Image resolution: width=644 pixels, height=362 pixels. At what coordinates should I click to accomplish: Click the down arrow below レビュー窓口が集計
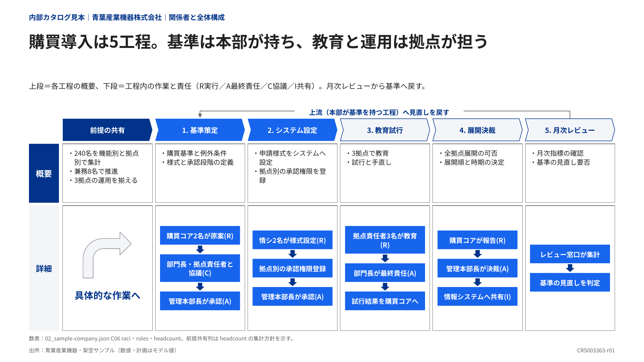(x=570, y=268)
